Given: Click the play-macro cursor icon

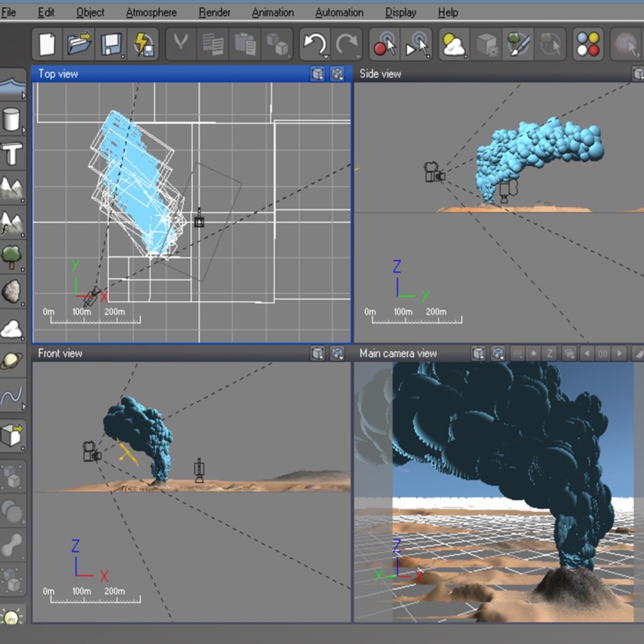Looking at the screenshot, I should tap(416, 44).
